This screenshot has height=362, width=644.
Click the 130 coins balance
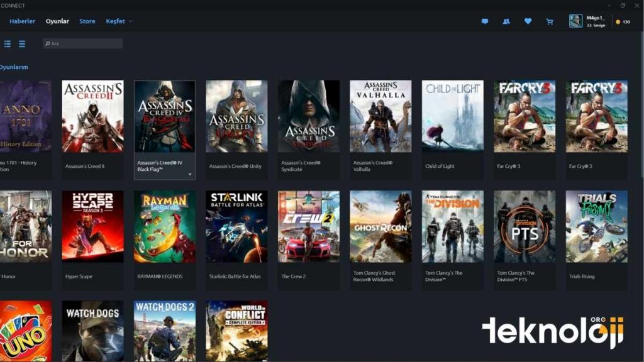click(623, 22)
